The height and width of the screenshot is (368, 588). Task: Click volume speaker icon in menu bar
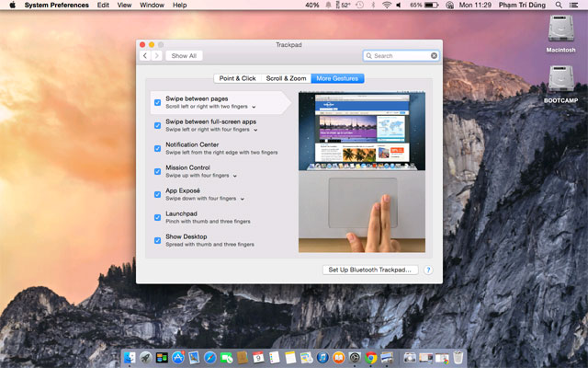click(x=399, y=5)
